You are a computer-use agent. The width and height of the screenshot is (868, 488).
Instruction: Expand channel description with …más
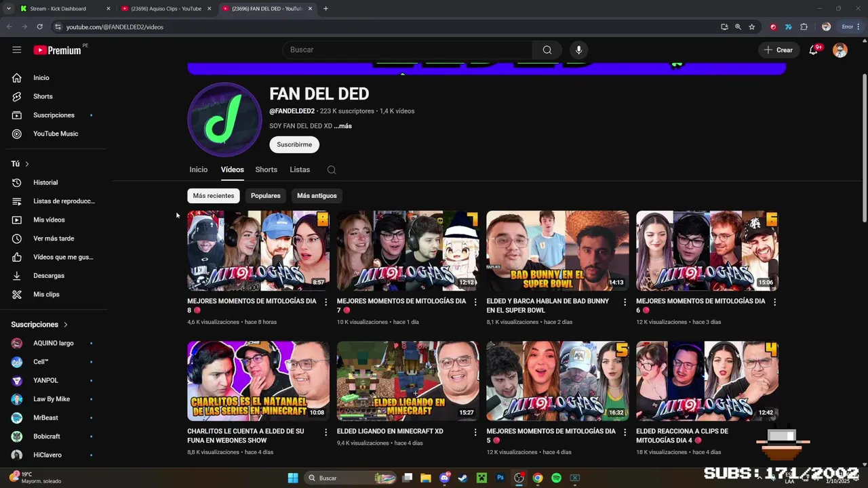tap(343, 126)
